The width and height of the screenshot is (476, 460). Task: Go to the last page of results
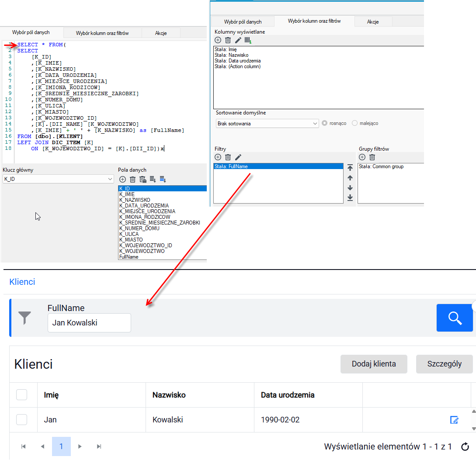99,446
